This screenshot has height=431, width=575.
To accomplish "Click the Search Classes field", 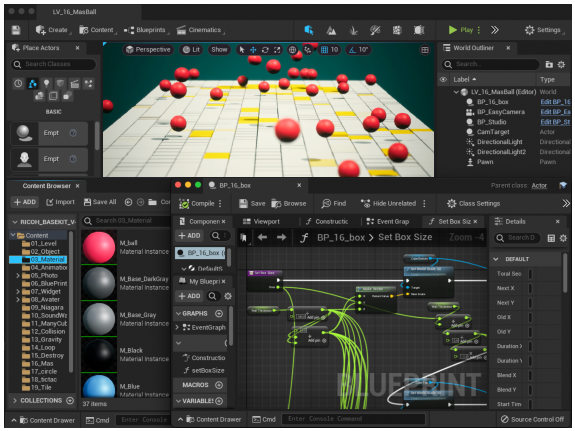I will point(54,64).
